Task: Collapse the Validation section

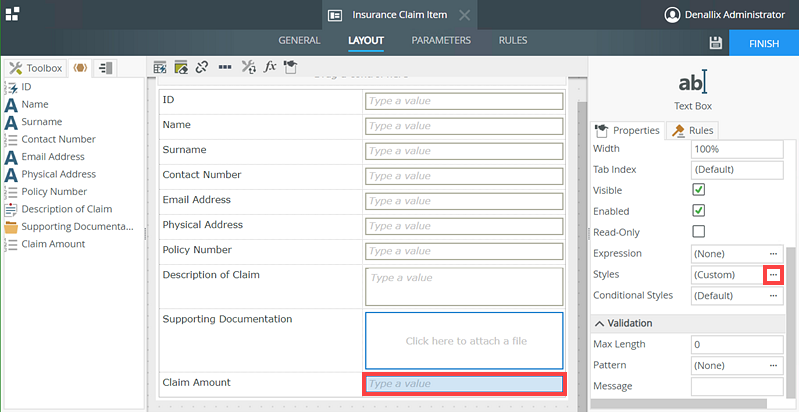Action: 599,323
